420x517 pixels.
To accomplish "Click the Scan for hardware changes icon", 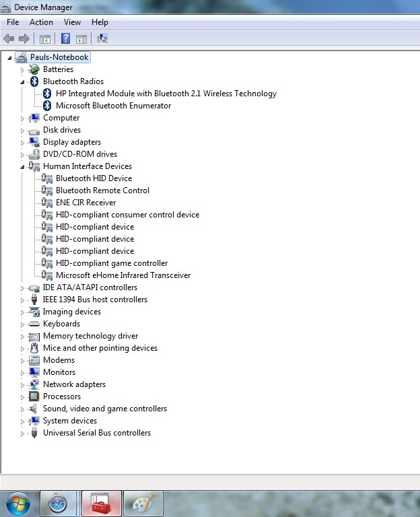I will [102, 38].
